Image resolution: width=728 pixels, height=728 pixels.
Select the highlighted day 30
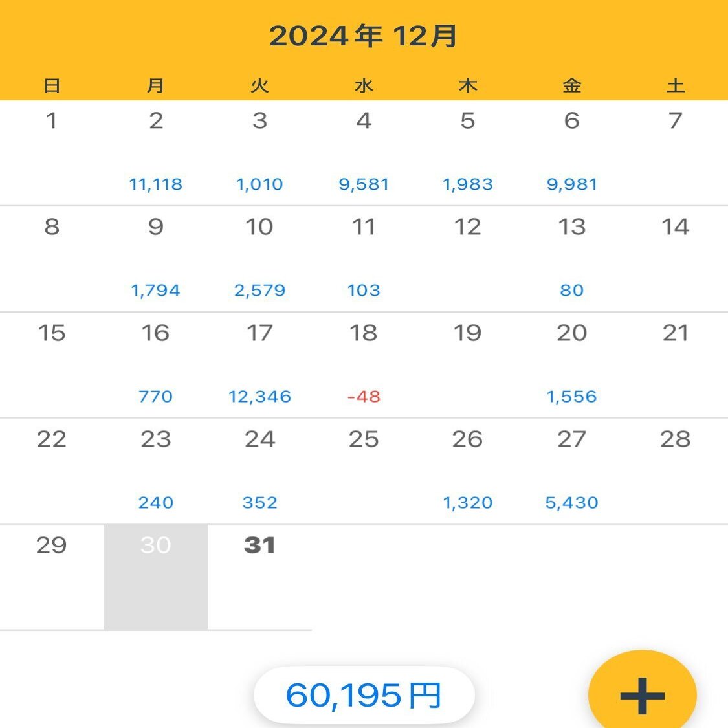tap(156, 576)
